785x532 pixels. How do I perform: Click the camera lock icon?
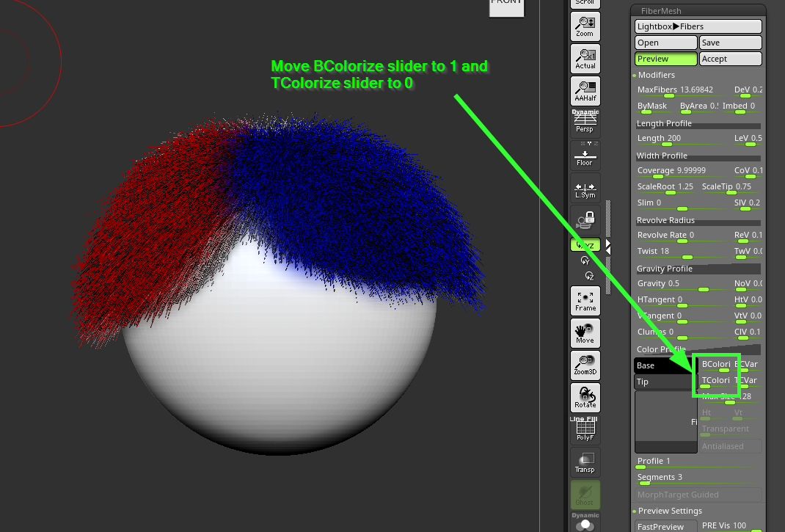tap(585, 220)
